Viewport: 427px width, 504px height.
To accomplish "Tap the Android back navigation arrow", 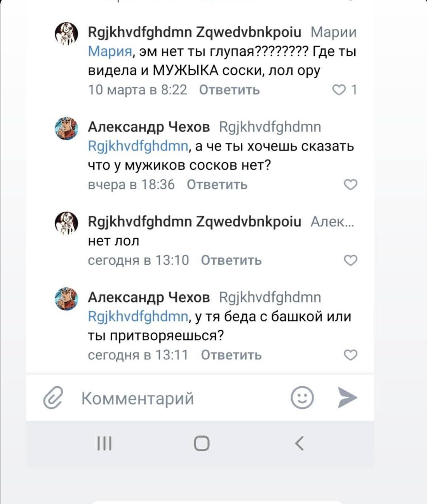I will [x=299, y=444].
